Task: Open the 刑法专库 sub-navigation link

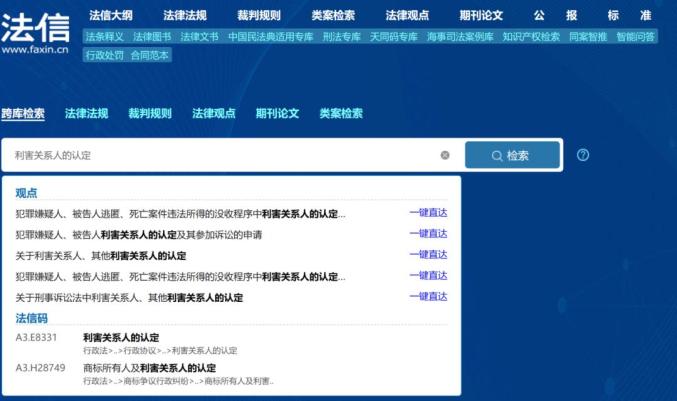Action: click(340, 37)
